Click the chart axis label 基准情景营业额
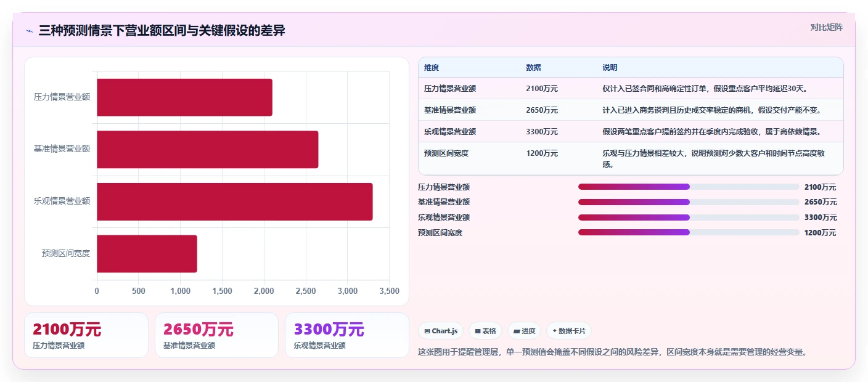Image resolution: width=868 pixels, height=382 pixels. 62,148
